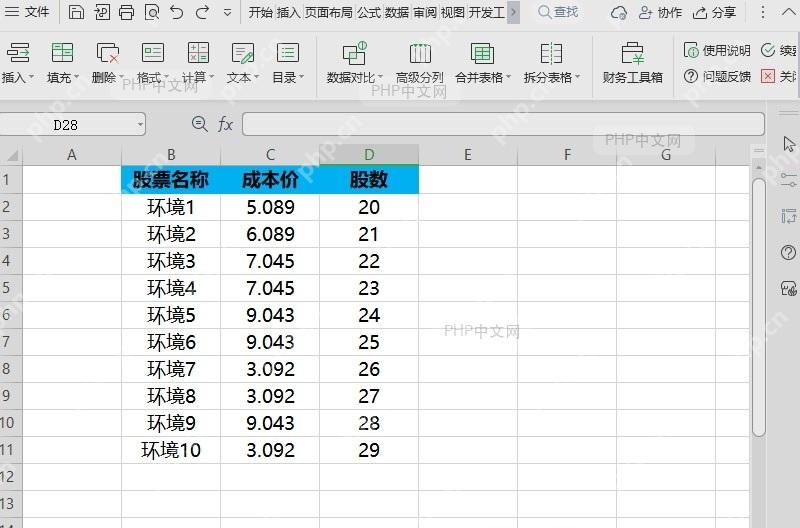
Task: Click the 高级分列 tool
Action: [x=419, y=63]
